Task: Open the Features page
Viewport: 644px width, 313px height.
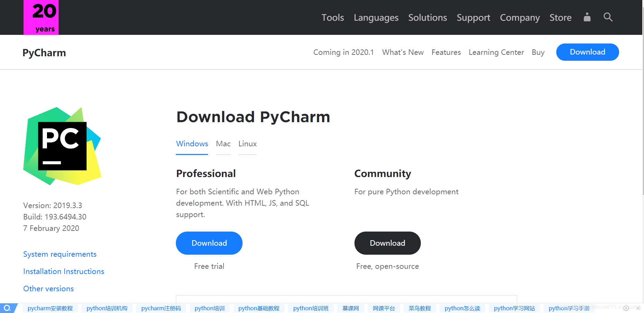Action: (x=446, y=52)
